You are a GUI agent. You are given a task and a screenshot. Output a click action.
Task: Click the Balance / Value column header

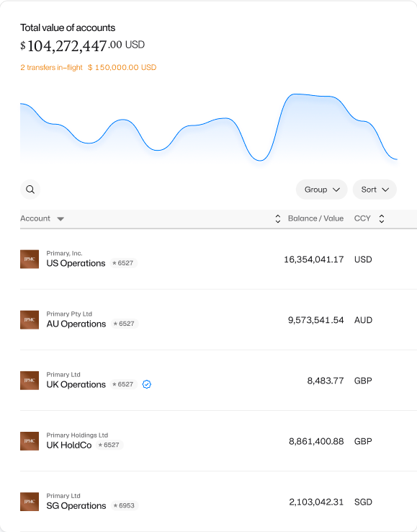click(x=315, y=218)
